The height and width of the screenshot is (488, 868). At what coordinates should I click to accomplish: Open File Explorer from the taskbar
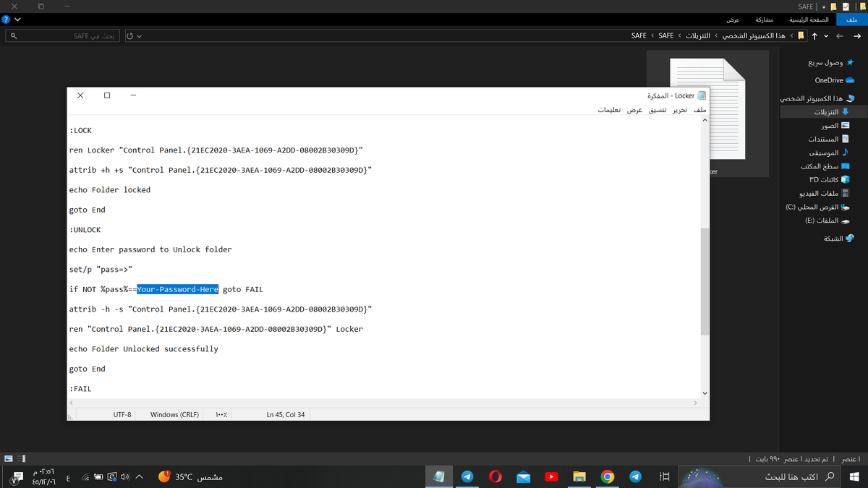(579, 476)
